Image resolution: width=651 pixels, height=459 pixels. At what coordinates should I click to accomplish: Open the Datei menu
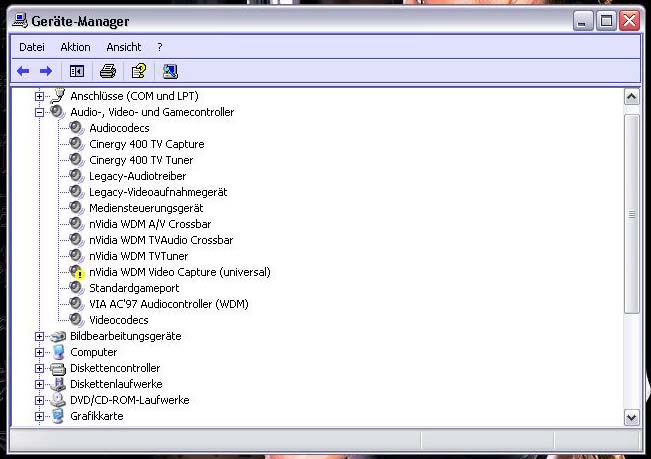pos(32,47)
